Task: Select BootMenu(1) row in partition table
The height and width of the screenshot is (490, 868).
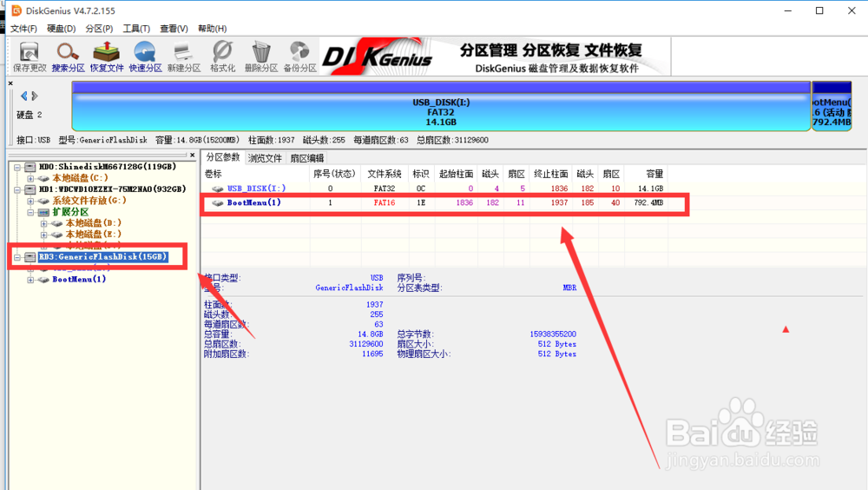Action: click(435, 203)
